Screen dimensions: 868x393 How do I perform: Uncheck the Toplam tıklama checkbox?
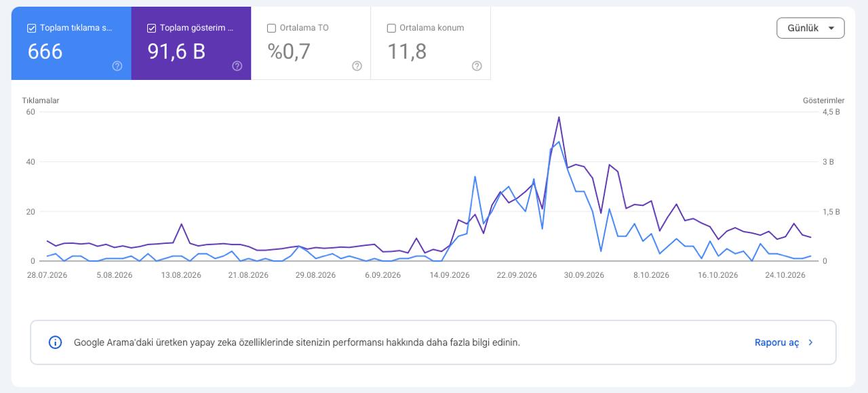tap(32, 28)
